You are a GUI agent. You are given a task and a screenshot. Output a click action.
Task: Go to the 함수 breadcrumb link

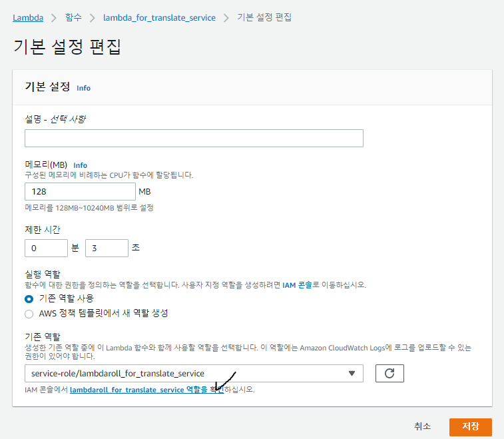[x=73, y=17]
